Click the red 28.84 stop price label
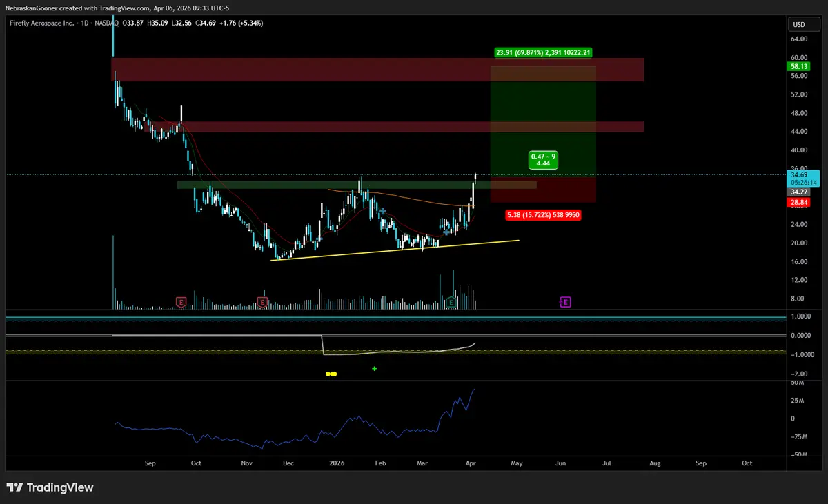The width and height of the screenshot is (828, 504). tap(798, 203)
